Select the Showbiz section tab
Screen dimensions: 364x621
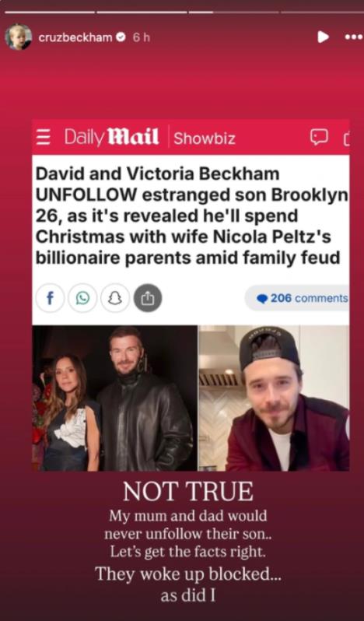coord(204,139)
